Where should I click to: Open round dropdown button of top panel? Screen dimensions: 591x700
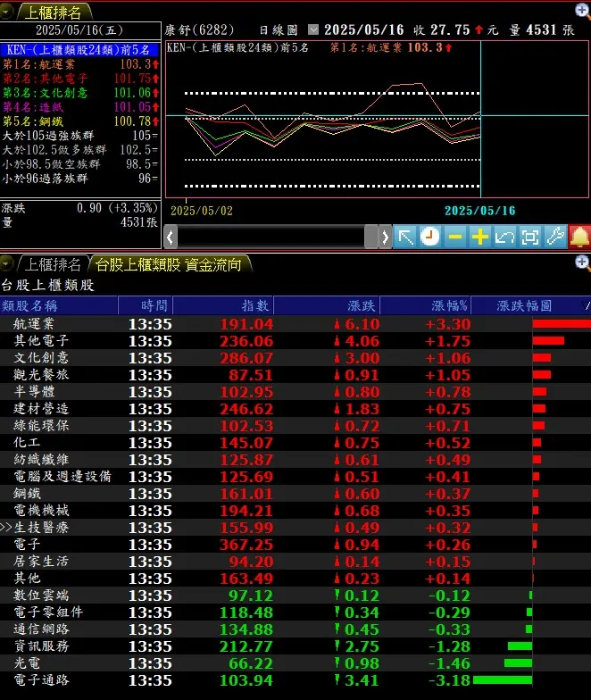(x=6, y=12)
